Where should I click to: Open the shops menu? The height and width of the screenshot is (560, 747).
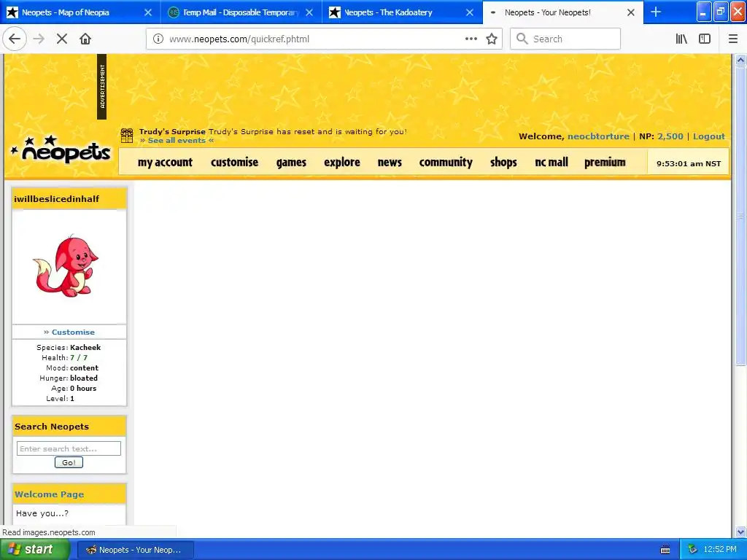click(503, 163)
